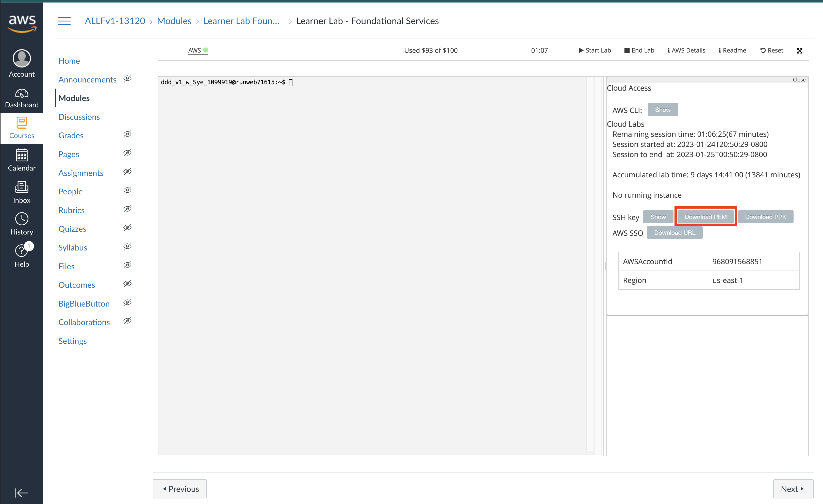Toggle the visibility eye icon beside Grades
The height and width of the screenshot is (504, 823).
[x=127, y=134]
